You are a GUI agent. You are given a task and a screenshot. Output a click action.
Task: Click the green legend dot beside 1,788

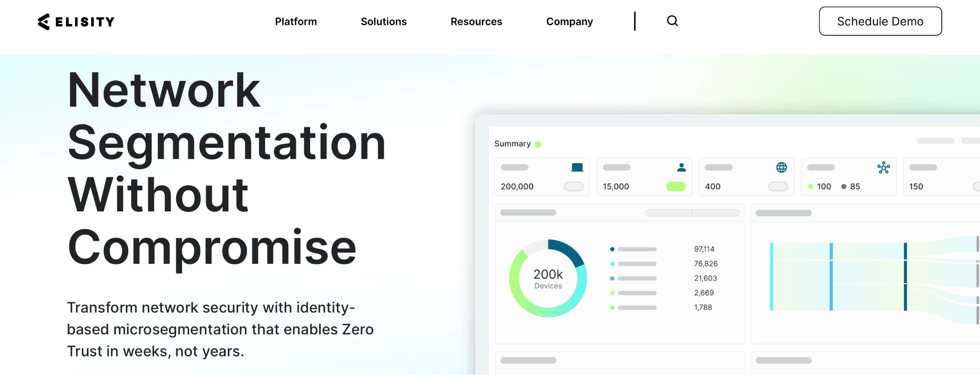click(x=612, y=308)
